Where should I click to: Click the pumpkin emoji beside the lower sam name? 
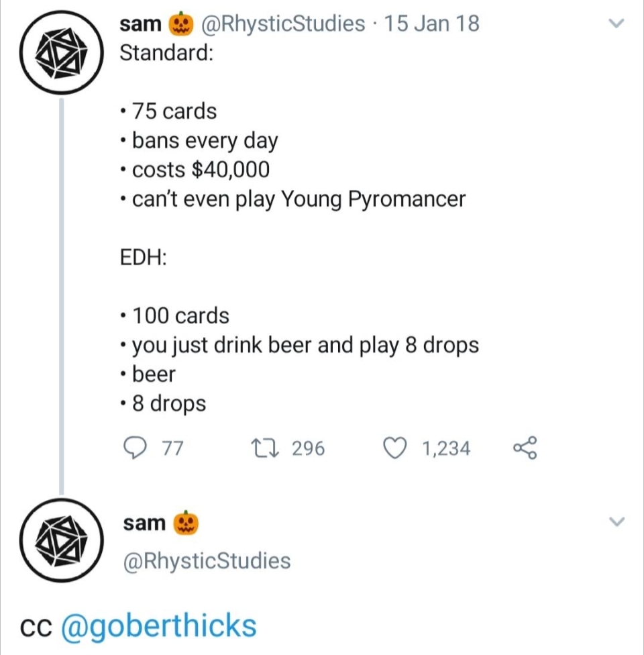point(186,523)
